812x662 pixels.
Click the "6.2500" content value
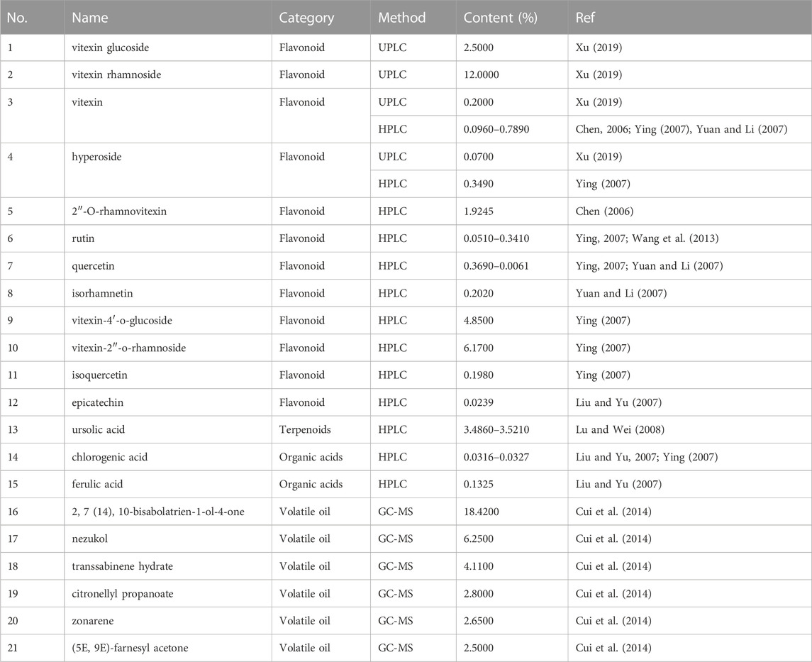[x=479, y=539]
